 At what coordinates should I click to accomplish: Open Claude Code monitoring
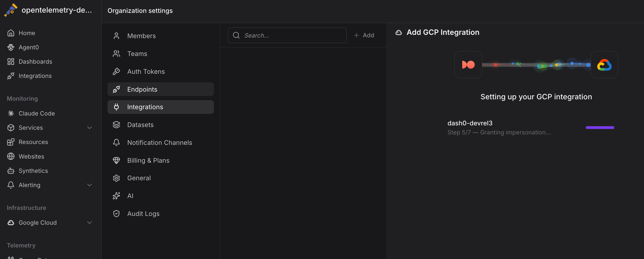(x=37, y=113)
